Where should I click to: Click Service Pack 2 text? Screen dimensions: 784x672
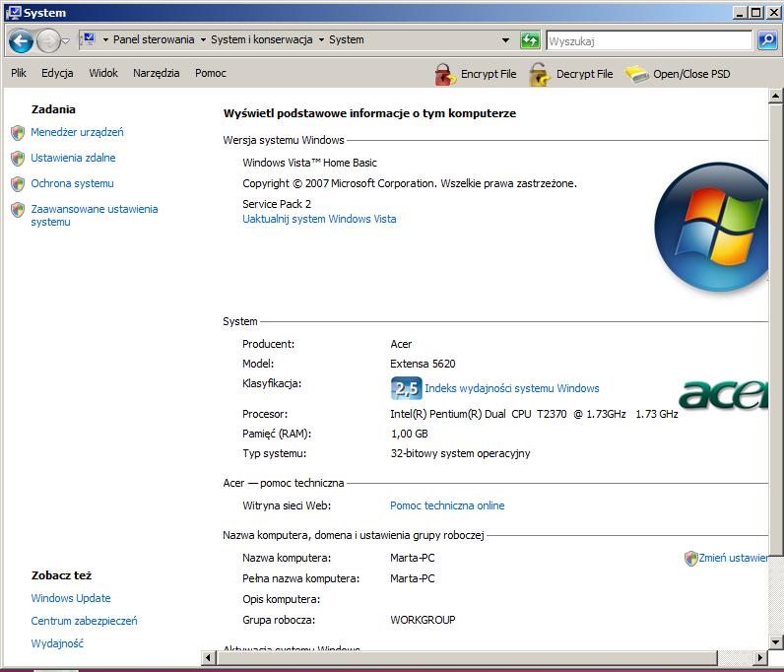coord(277,204)
